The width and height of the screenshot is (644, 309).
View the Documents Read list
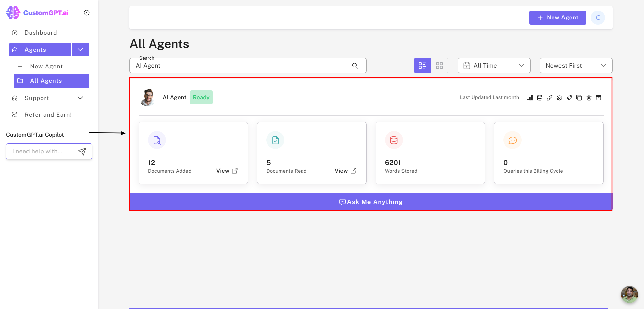pyautogui.click(x=345, y=171)
